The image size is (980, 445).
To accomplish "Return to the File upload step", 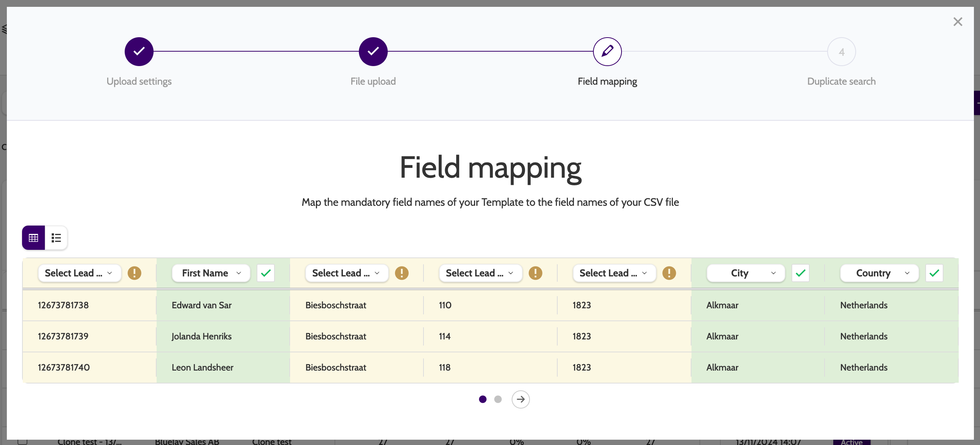I will 373,52.
